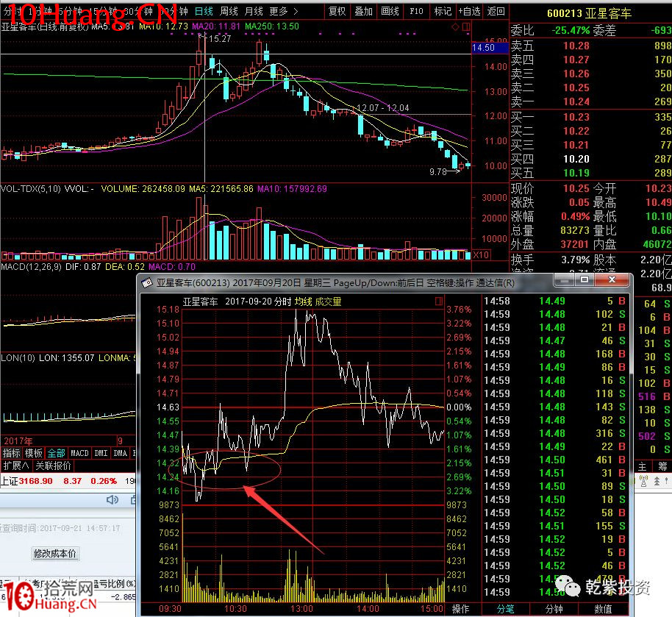Maximize the 亚星客车 intraday popup window
This screenshot has height=617, width=672.
click(x=585, y=279)
